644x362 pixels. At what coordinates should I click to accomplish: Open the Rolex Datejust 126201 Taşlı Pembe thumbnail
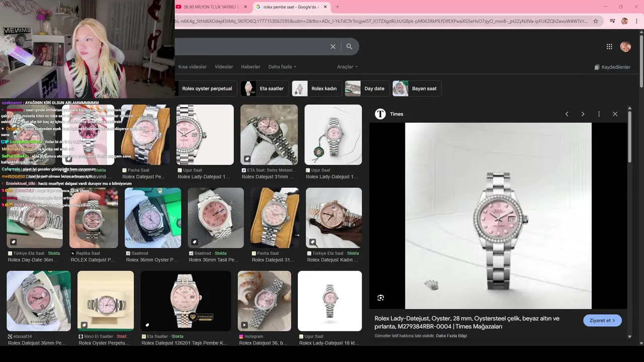(x=186, y=301)
